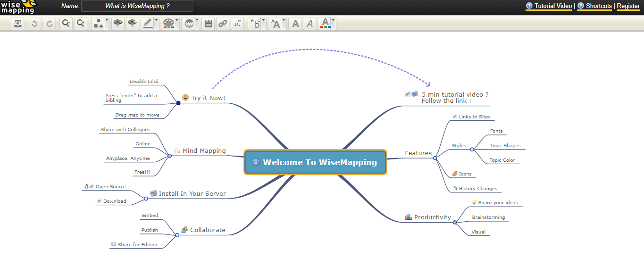This screenshot has width=644, height=275.
Task: Open the Icon picker dropdown arrow
Action: [x=196, y=21]
